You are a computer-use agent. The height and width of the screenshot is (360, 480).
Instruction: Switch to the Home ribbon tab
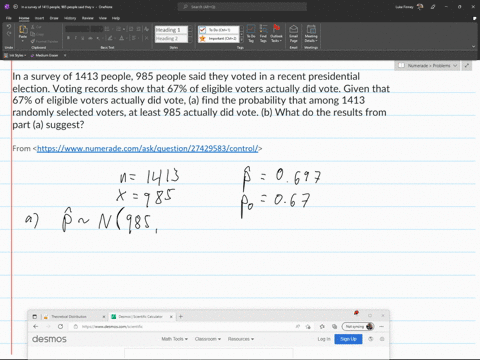click(x=24, y=18)
